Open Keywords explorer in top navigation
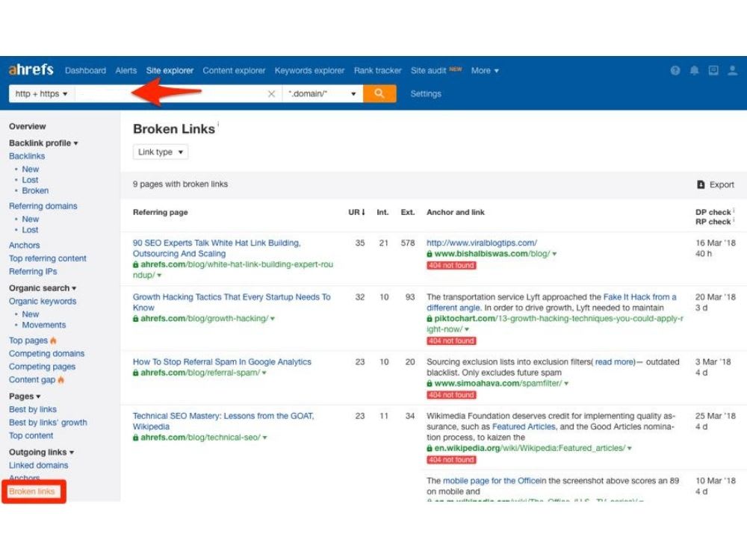This screenshot has width=747, height=560. tap(309, 70)
